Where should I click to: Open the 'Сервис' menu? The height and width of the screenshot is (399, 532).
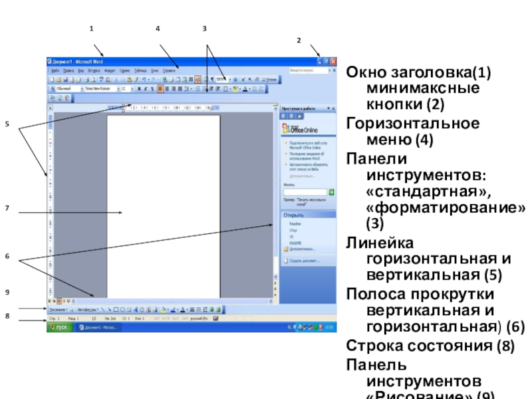125,70
